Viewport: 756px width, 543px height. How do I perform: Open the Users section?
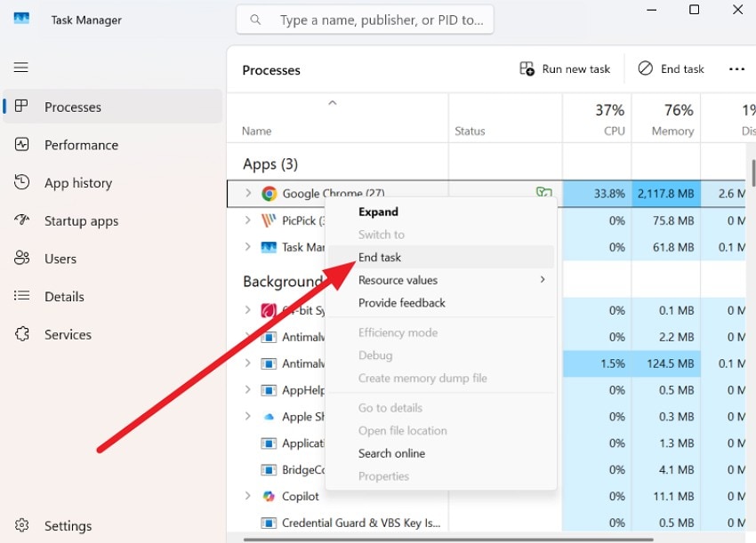tap(67, 259)
